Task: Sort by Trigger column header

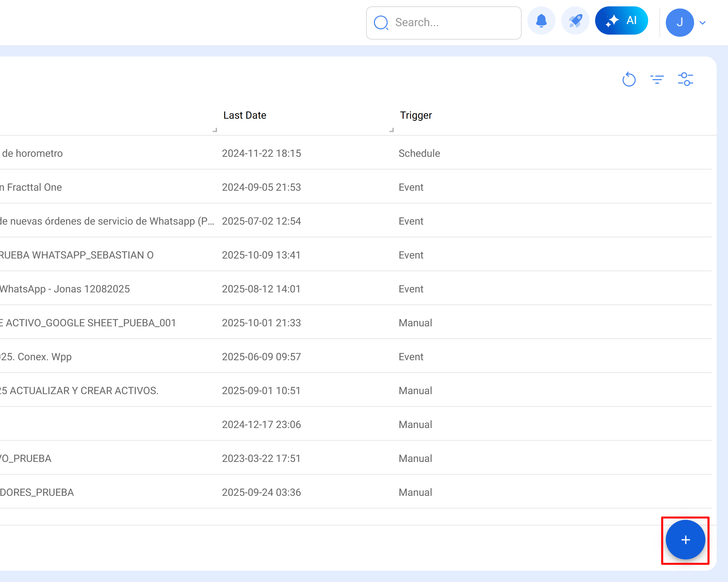Action: point(416,115)
